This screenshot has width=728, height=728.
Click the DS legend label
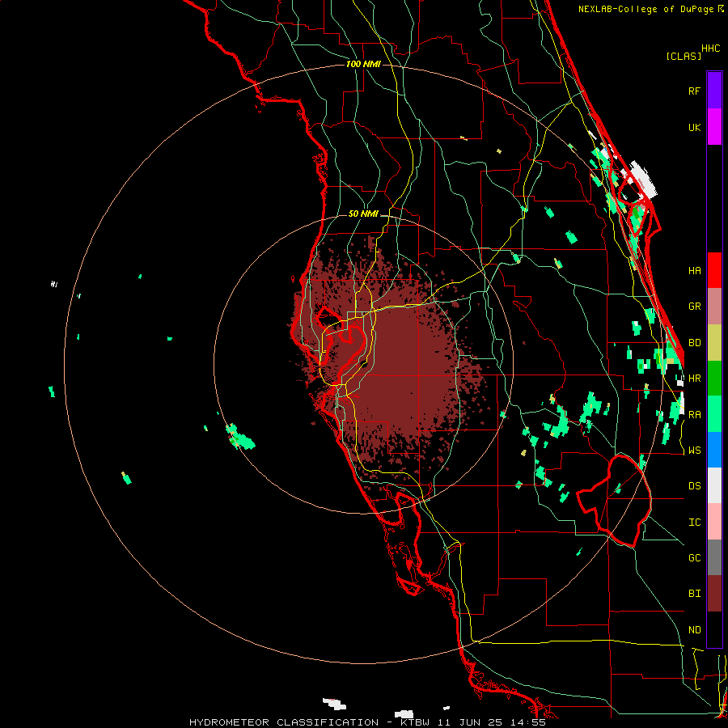[695, 486]
